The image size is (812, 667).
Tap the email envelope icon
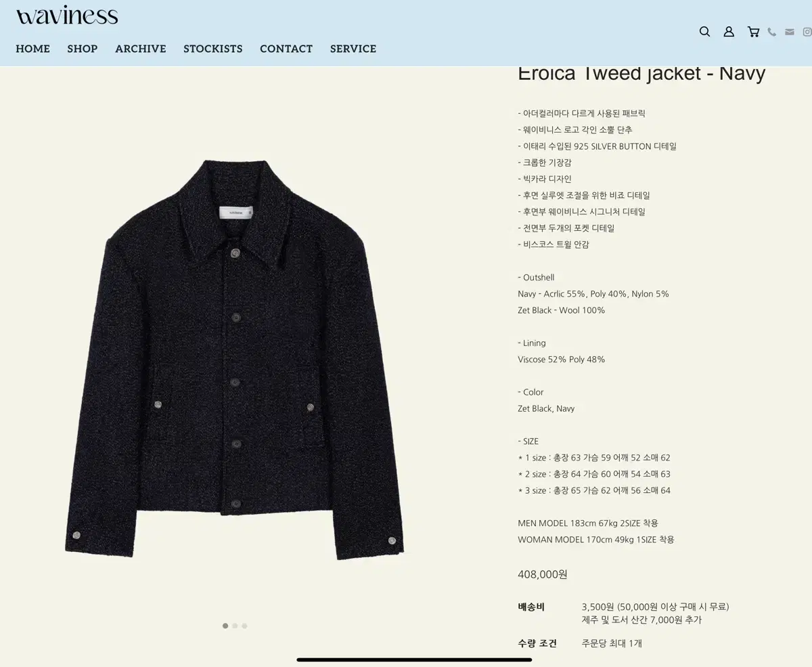click(789, 32)
